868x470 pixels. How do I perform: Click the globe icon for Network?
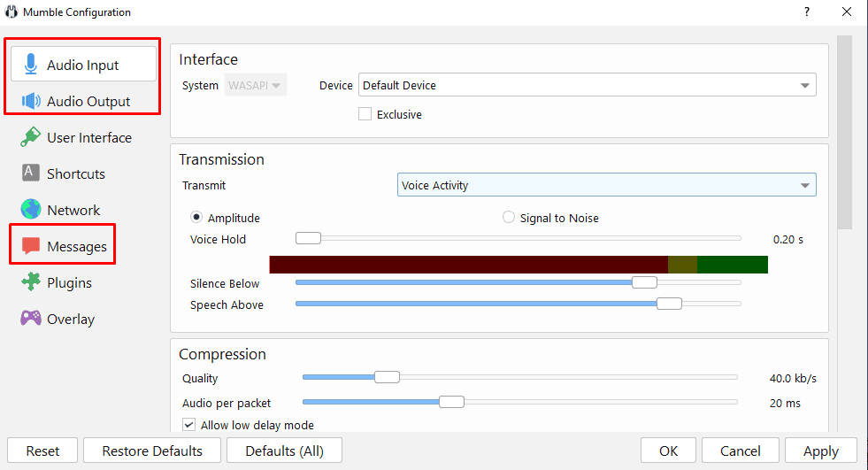click(31, 209)
